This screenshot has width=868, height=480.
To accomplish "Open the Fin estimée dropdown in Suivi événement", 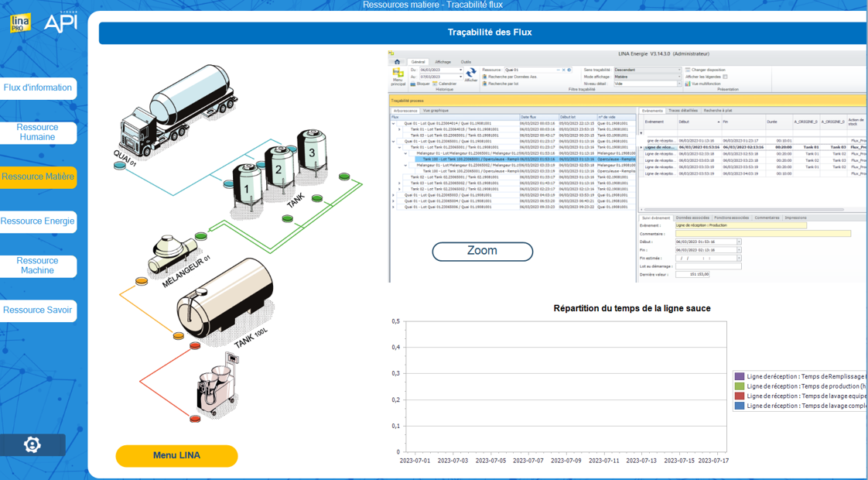I will click(739, 258).
